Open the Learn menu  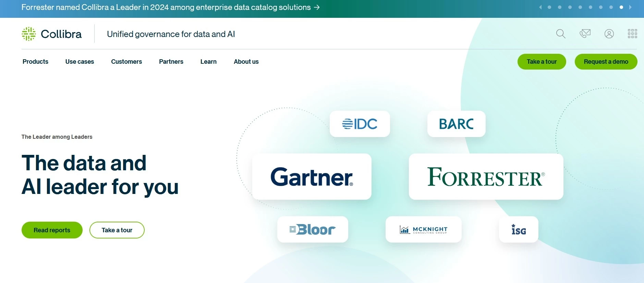point(208,62)
